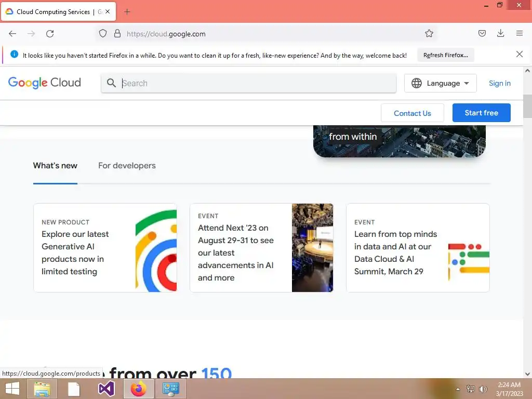Click the page scrollbar down arrow
The width and height of the screenshot is (532, 399).
click(527, 374)
